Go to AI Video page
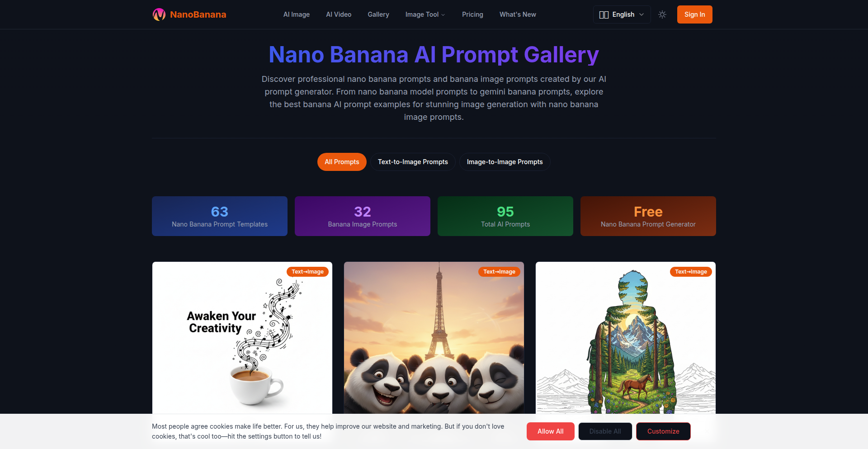The height and width of the screenshot is (449, 868). coord(339,14)
